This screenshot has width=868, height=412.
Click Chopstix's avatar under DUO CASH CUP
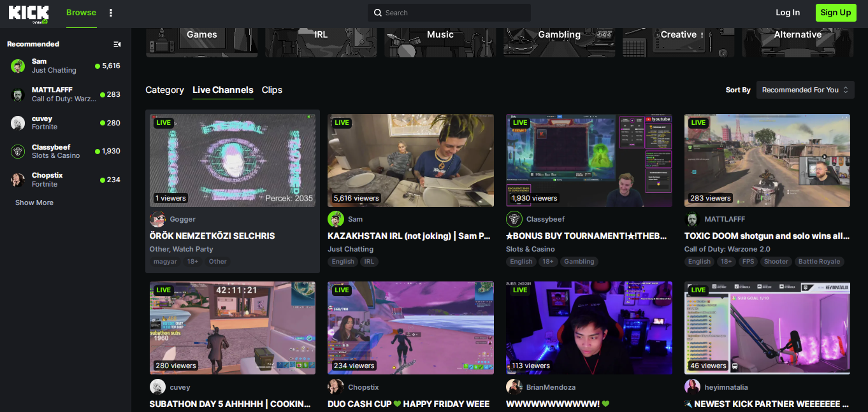(336, 387)
